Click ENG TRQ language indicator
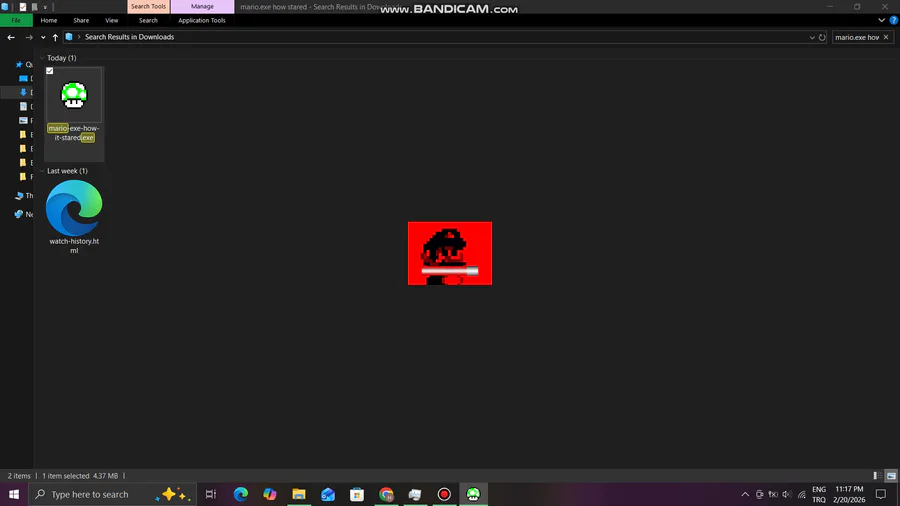 pyautogui.click(x=819, y=494)
